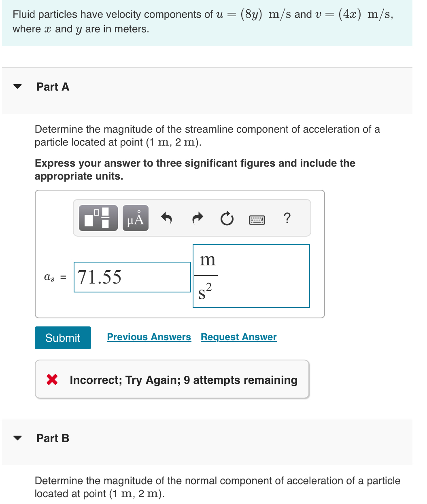Click the Incorrect; Try Again message box
The height and width of the screenshot is (504, 427).
click(172, 379)
